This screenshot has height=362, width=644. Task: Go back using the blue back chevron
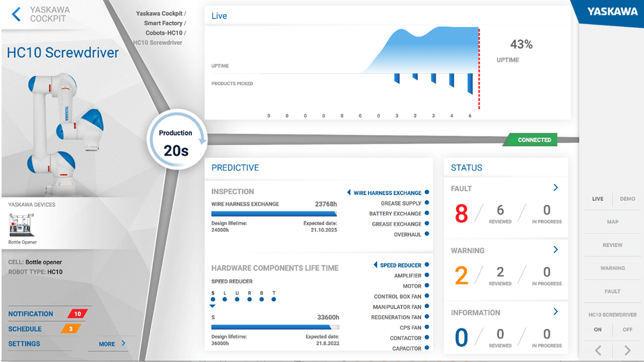click(16, 14)
